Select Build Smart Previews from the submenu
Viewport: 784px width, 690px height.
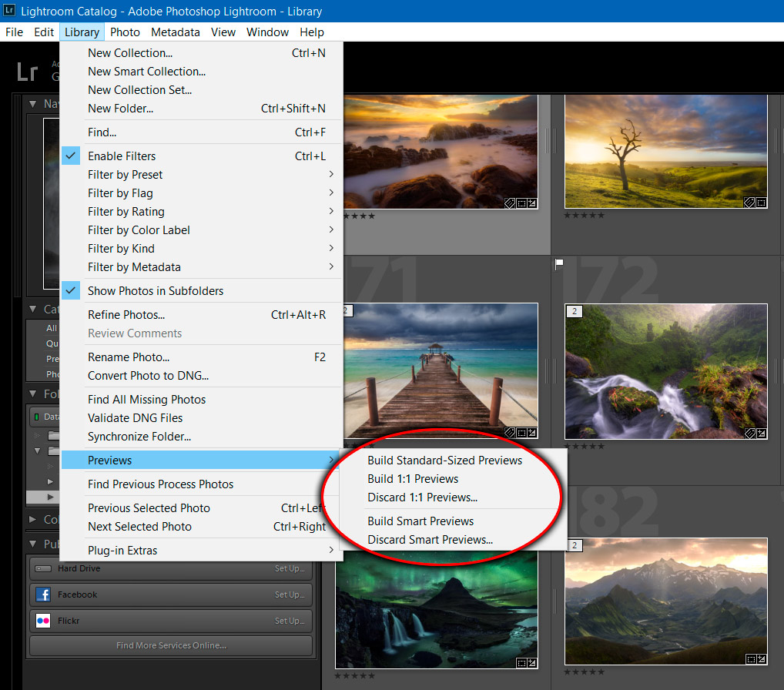point(420,521)
